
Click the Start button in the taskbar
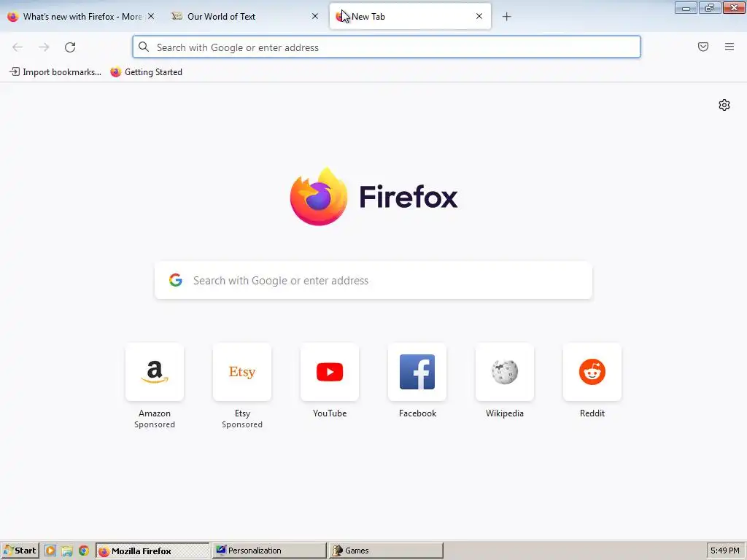point(20,551)
